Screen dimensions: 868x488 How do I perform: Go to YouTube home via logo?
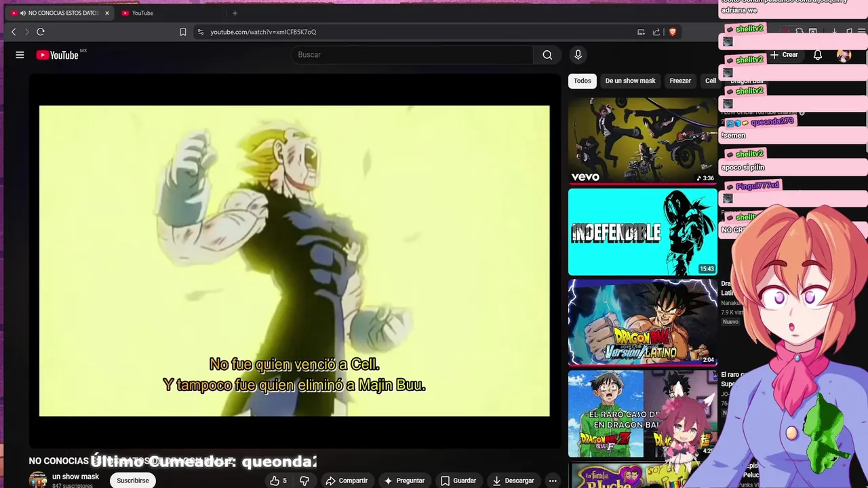point(58,55)
